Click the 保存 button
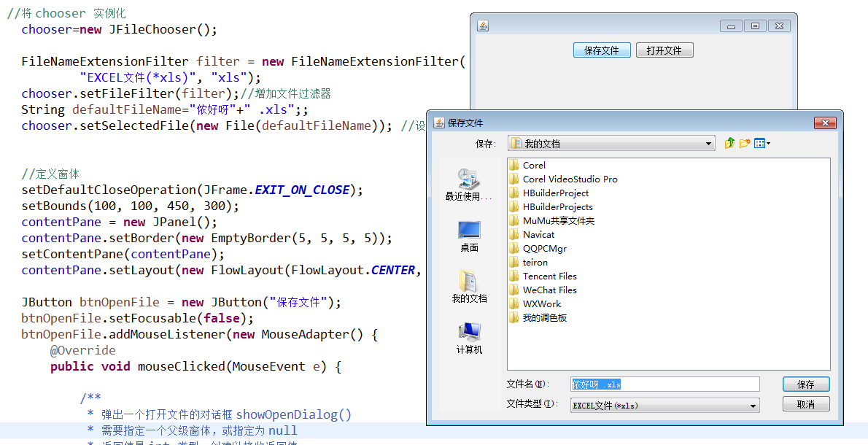 [x=806, y=384]
